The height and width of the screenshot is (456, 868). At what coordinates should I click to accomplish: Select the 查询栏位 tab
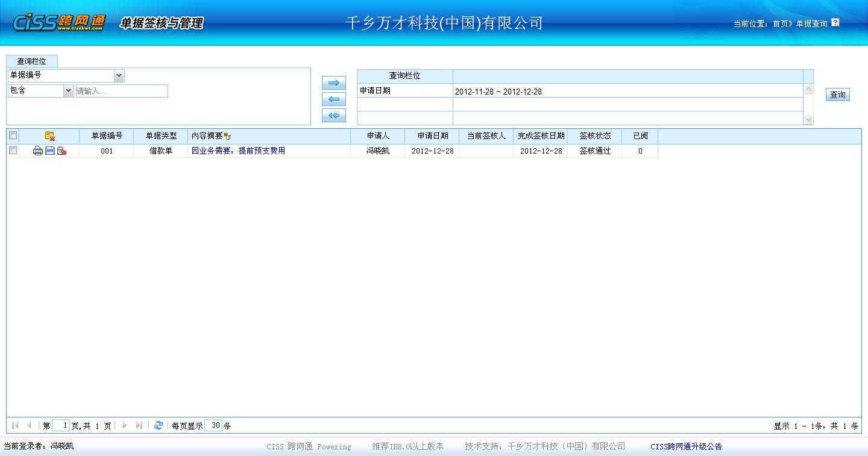[31, 61]
